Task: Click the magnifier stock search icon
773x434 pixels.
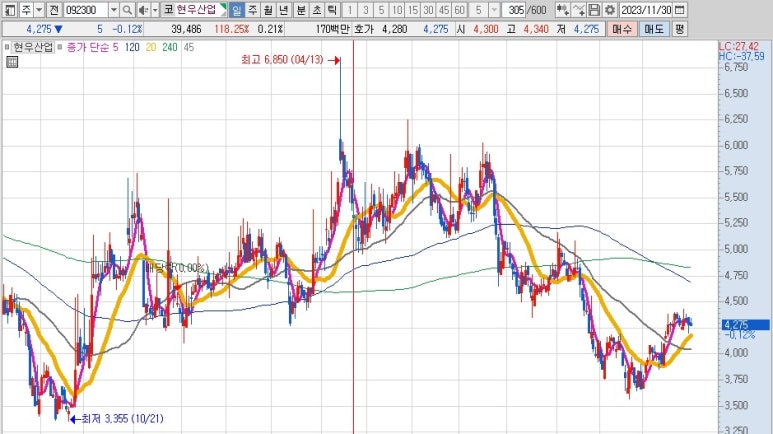Action: [x=127, y=9]
